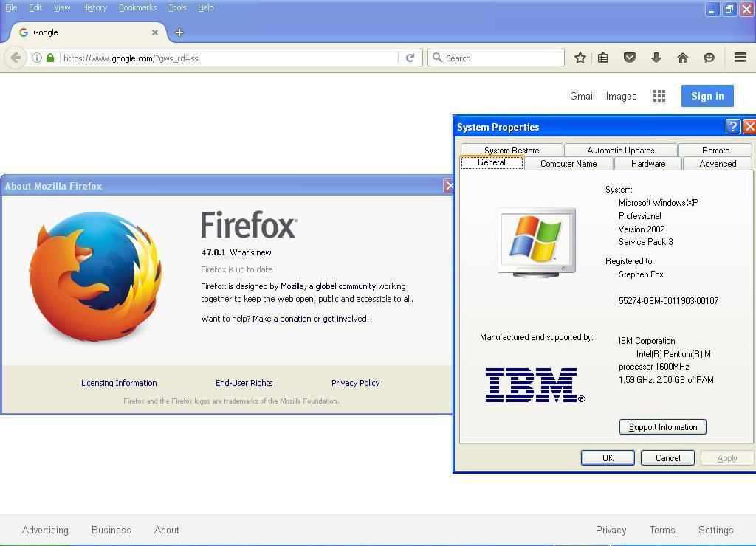Open the Bookmarks menu
The width and height of the screenshot is (756, 546).
click(x=138, y=7)
